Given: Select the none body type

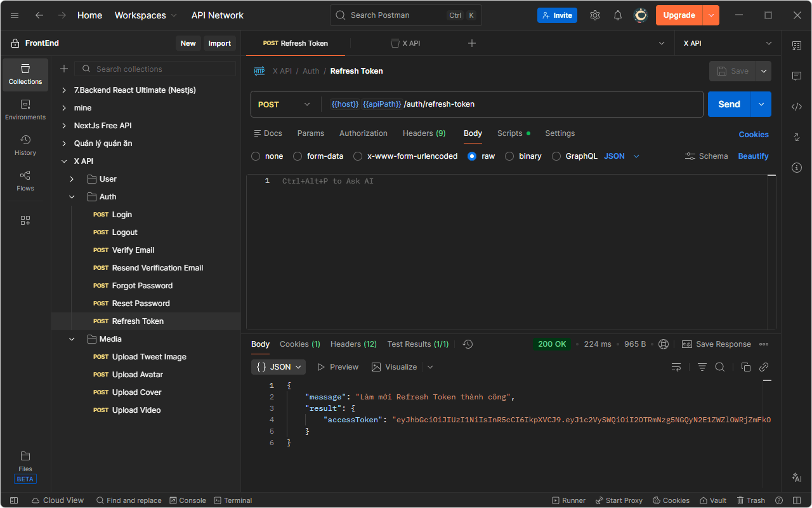Looking at the screenshot, I should pyautogui.click(x=256, y=156).
